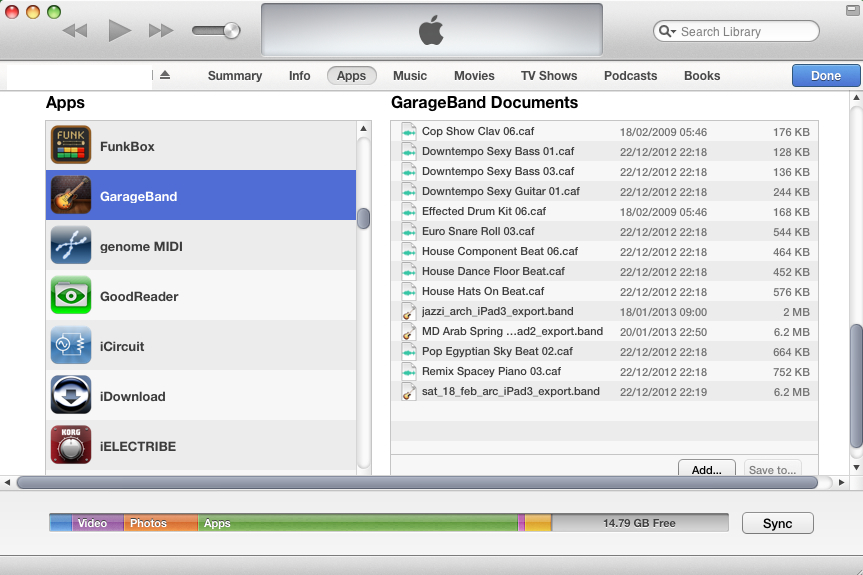
Task: Open the Books tab
Action: pyautogui.click(x=702, y=76)
